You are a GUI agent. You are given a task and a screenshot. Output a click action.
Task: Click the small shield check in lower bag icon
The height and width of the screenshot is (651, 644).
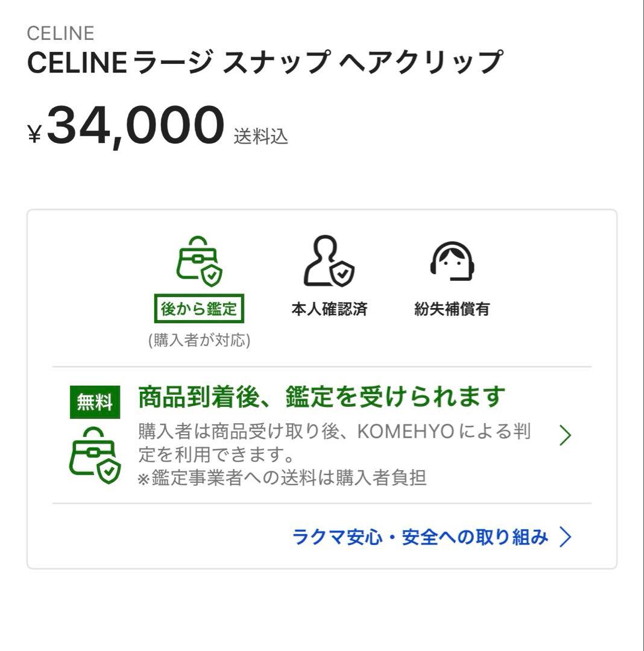click(x=108, y=471)
